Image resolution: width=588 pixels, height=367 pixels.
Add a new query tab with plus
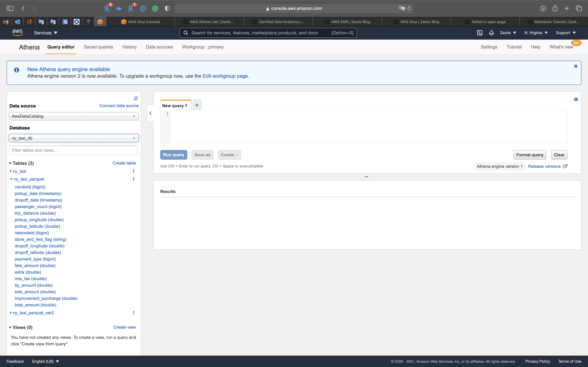click(x=197, y=105)
